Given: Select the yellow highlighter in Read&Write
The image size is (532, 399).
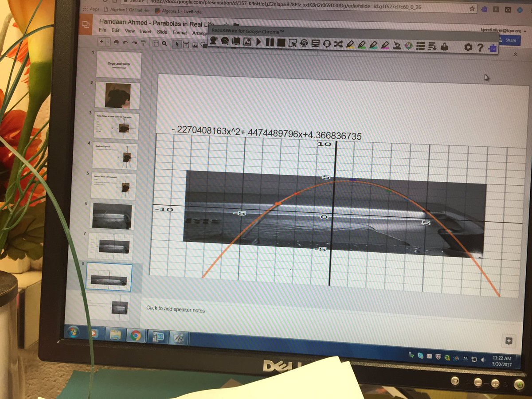Looking at the screenshot, I should pos(350,44).
